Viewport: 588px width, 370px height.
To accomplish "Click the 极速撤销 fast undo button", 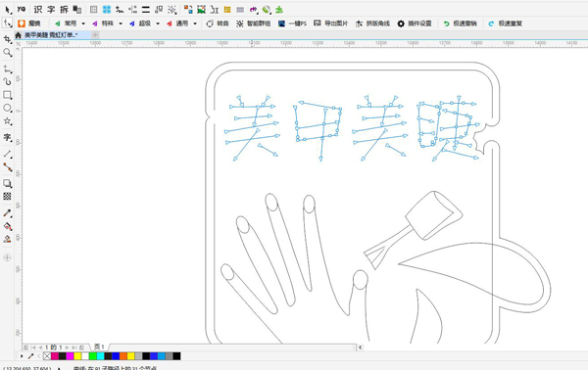I will (460, 23).
